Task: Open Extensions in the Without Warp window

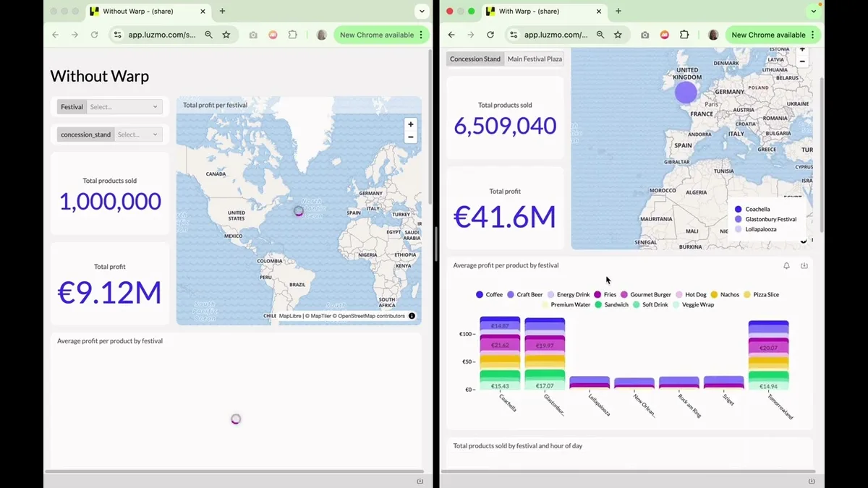Action: pos(293,35)
